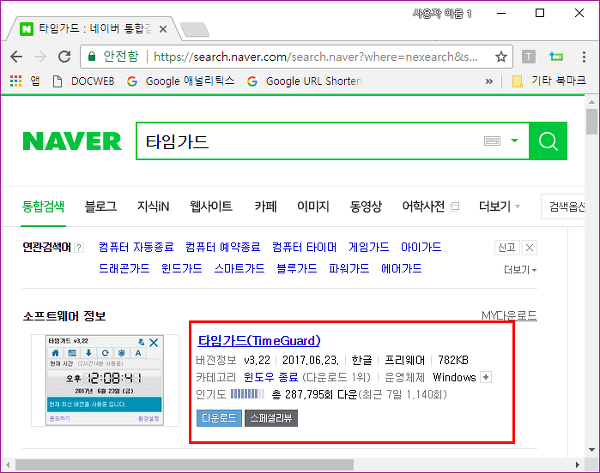600x473 pixels.
Task: Select the 통합검색 tab
Action: [43, 207]
